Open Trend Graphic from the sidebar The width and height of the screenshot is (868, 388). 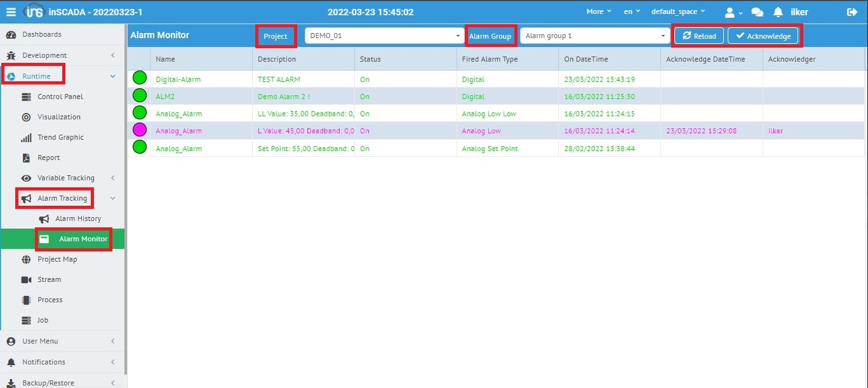[x=60, y=137]
